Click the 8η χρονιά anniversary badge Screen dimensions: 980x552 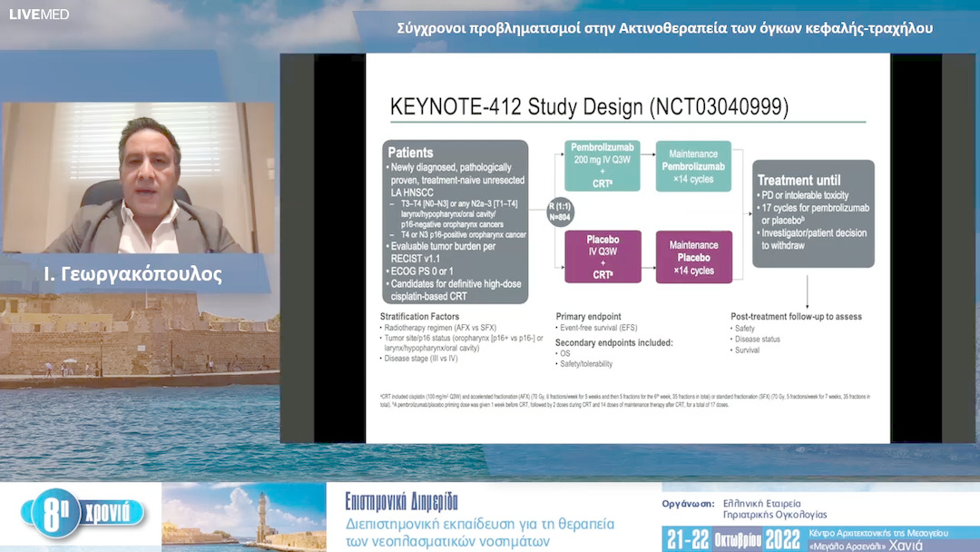82,514
